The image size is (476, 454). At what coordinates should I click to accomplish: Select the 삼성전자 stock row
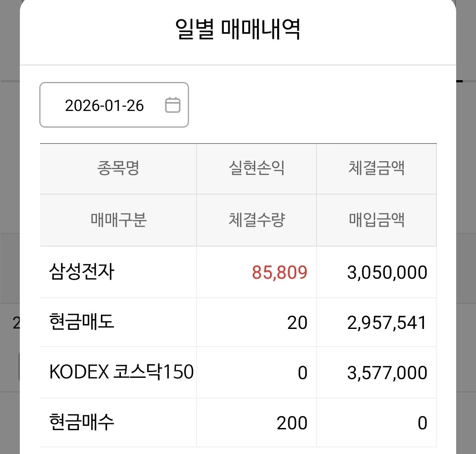82,272
